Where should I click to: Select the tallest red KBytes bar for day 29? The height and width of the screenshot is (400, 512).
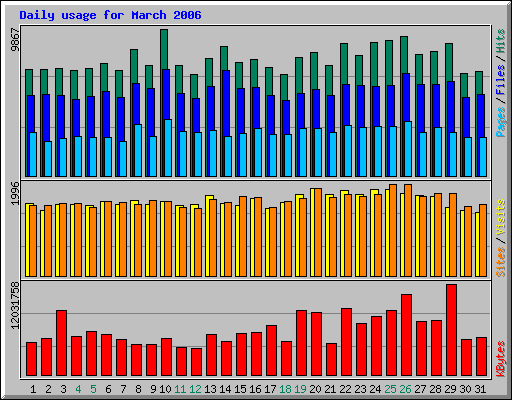point(451,330)
